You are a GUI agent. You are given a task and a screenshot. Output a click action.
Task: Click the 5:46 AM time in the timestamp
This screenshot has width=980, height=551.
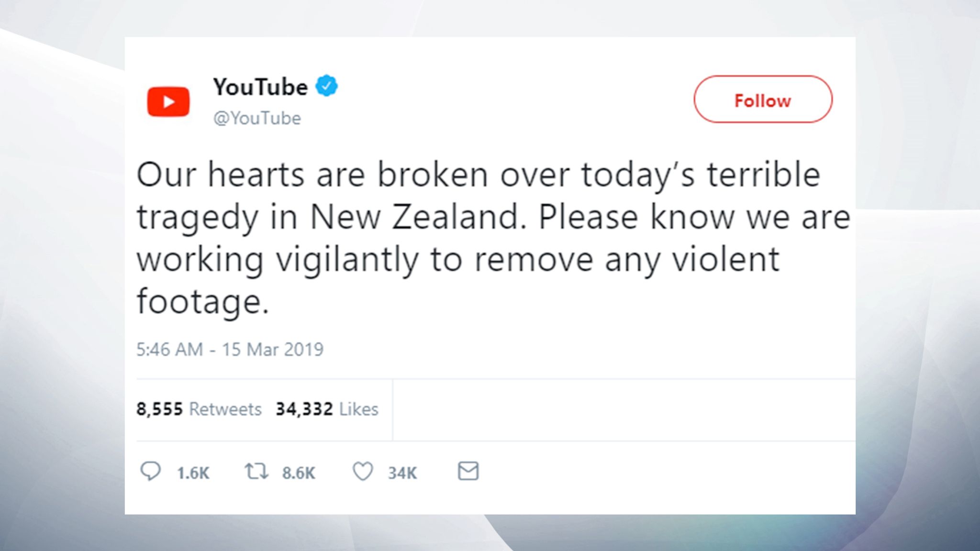coord(169,350)
